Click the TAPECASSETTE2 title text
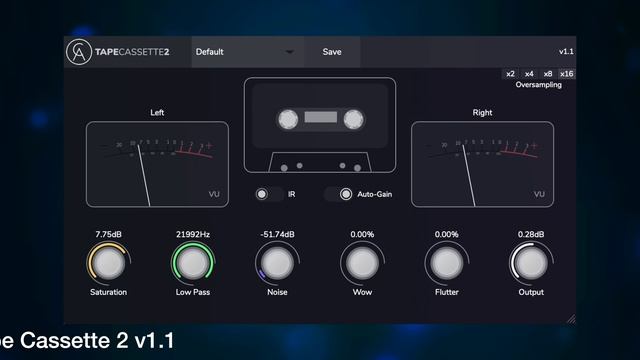640x360 pixels. point(132,52)
